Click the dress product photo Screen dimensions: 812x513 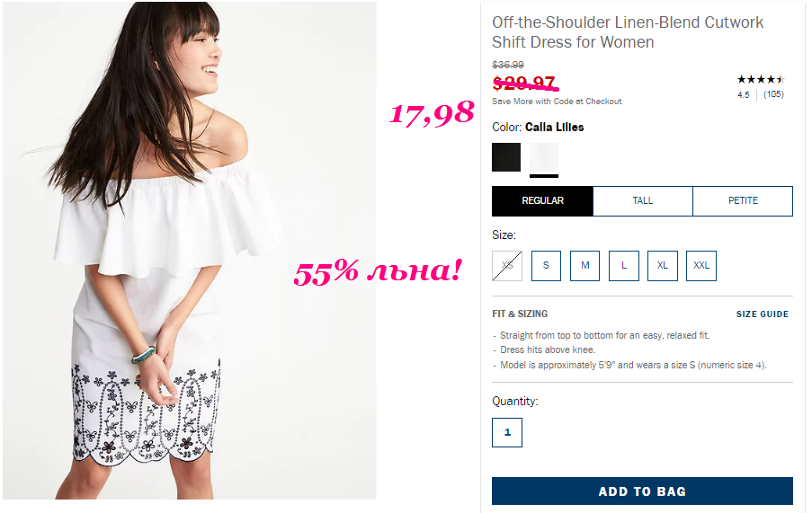point(190,251)
